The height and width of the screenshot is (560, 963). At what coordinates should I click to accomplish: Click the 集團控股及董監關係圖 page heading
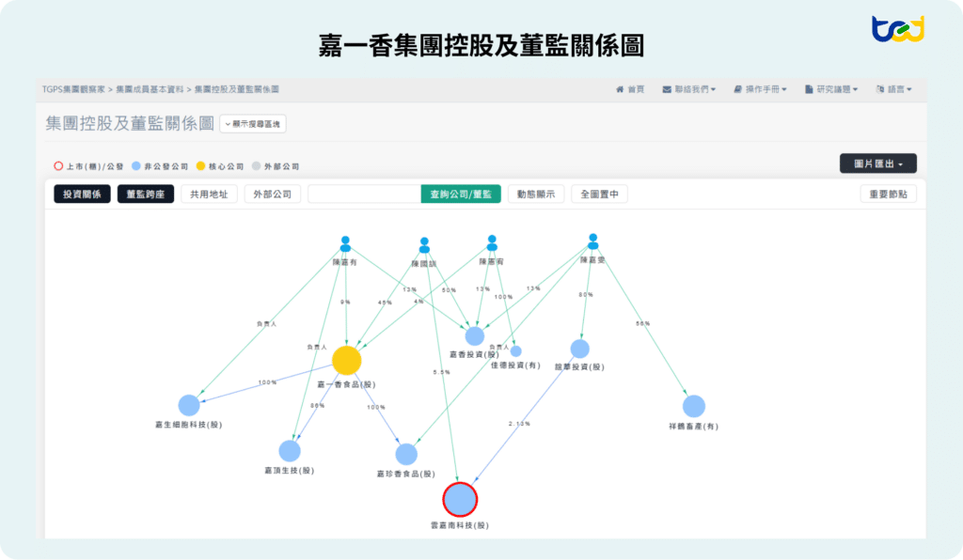click(x=130, y=123)
